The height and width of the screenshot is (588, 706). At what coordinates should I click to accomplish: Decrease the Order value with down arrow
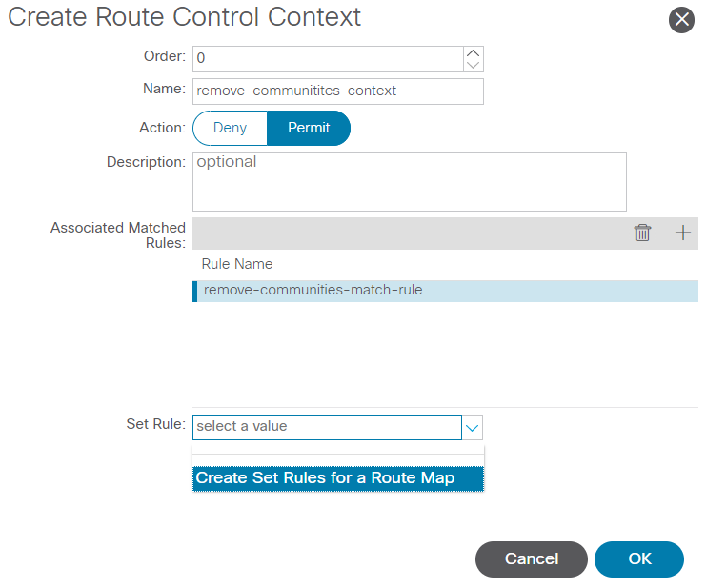(x=474, y=65)
